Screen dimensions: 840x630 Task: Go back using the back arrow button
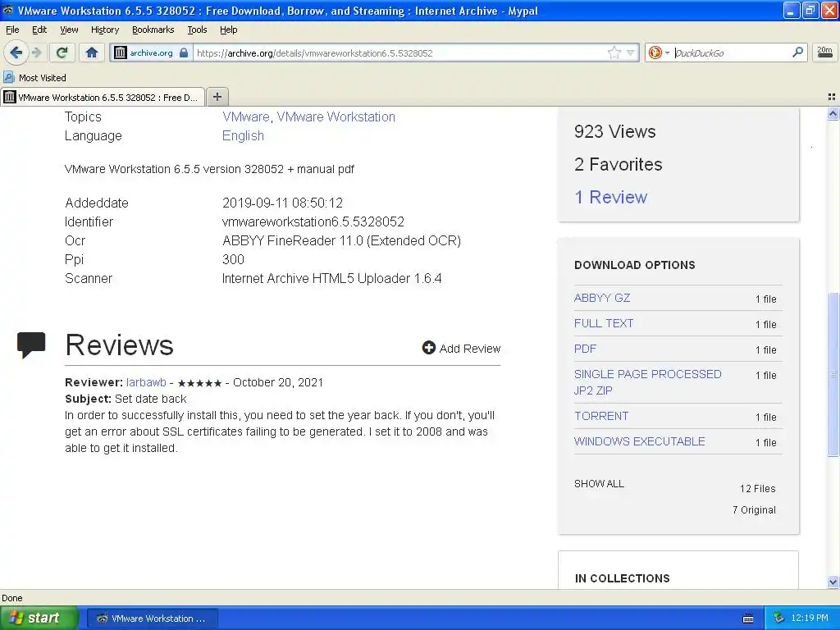16,52
